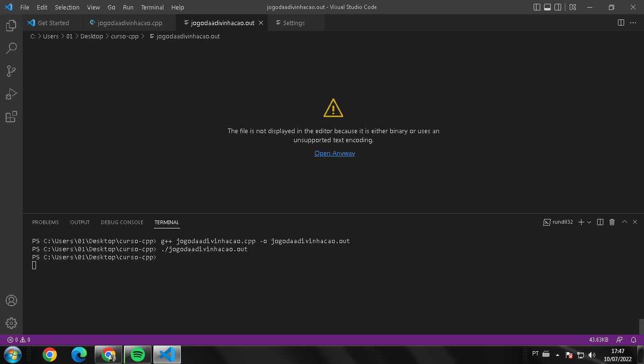Open the Terminal menu
Image resolution: width=644 pixels, height=364 pixels.
[x=152, y=7]
